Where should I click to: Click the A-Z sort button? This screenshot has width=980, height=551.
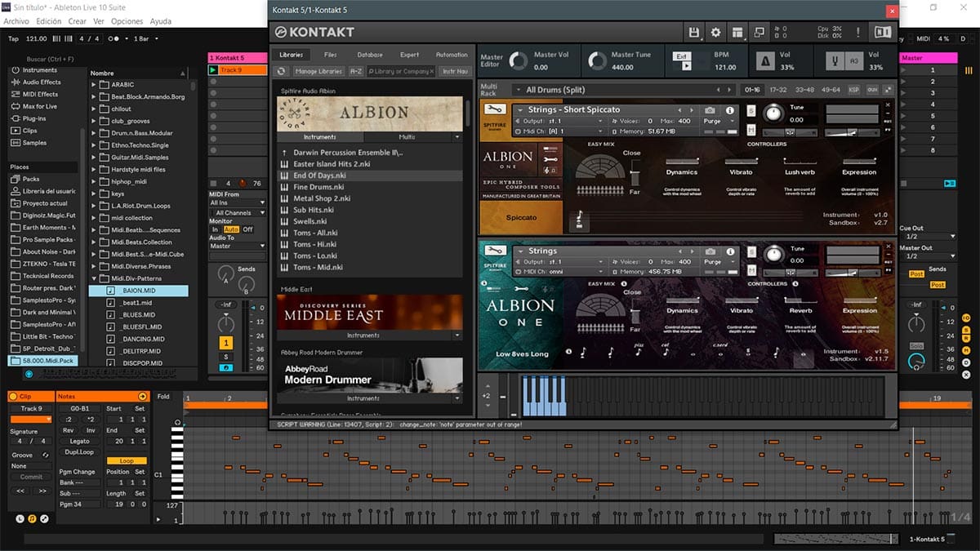click(356, 71)
